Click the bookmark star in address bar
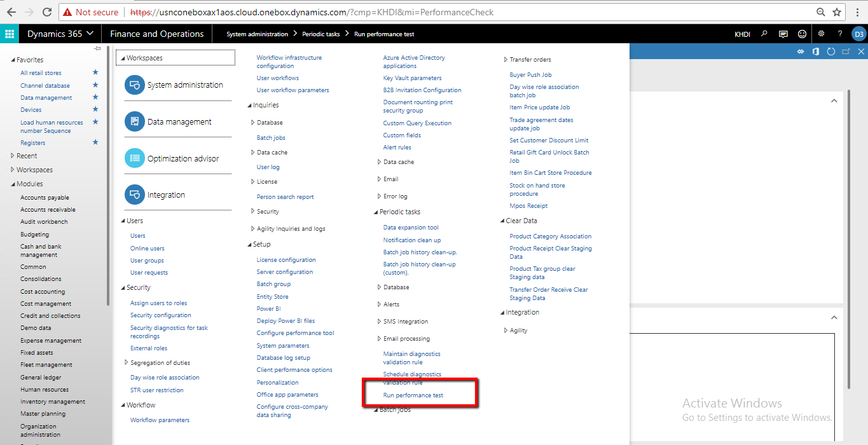 click(x=837, y=12)
